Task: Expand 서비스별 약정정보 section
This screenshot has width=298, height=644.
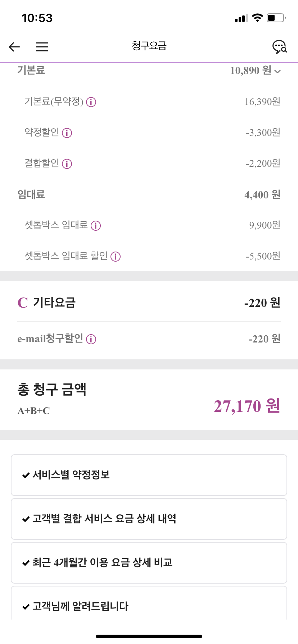Action: (149, 475)
